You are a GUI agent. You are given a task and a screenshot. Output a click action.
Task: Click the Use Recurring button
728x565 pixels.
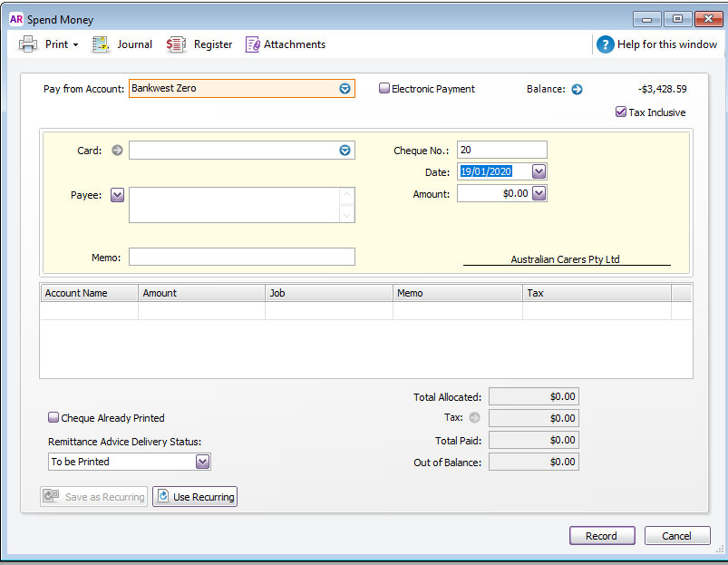(195, 497)
